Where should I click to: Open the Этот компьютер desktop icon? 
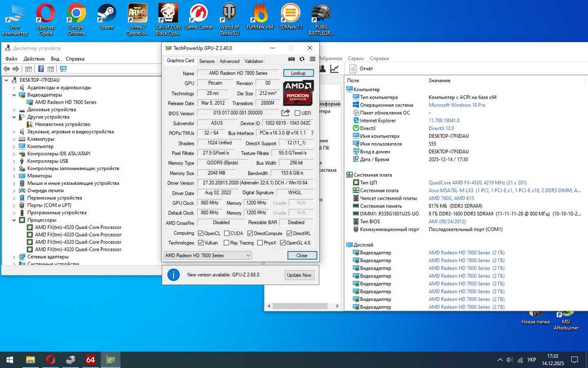click(15, 19)
